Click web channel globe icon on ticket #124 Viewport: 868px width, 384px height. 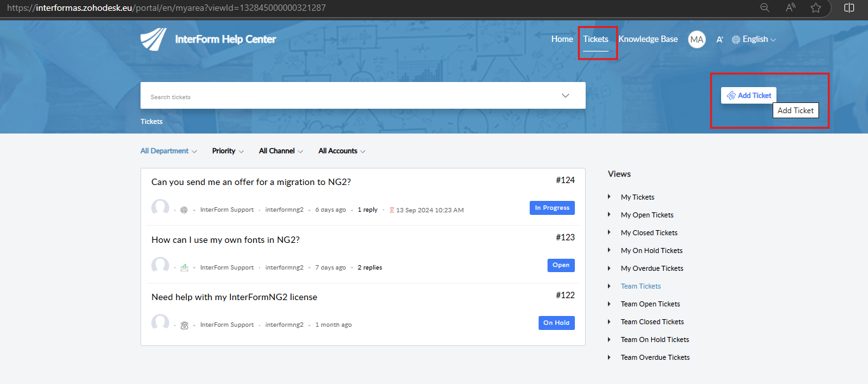(x=184, y=210)
